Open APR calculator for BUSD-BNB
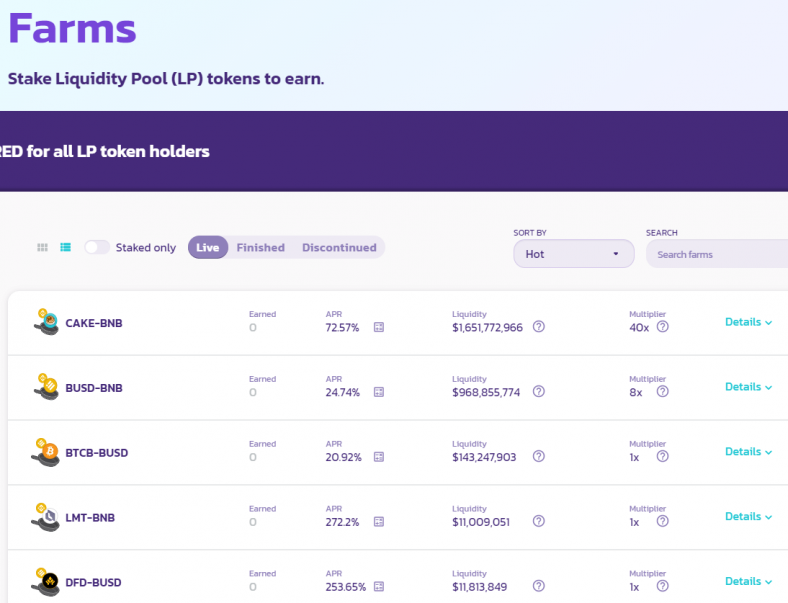The height and width of the screenshot is (603, 788). [x=379, y=392]
